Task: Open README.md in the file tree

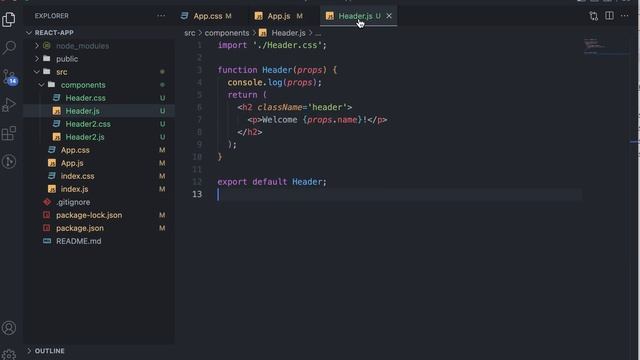Action: 78,241
